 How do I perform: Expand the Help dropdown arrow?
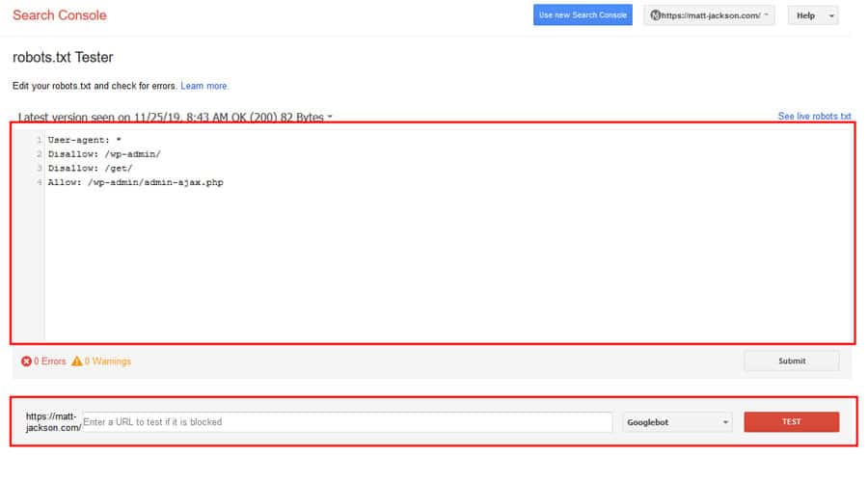point(831,16)
